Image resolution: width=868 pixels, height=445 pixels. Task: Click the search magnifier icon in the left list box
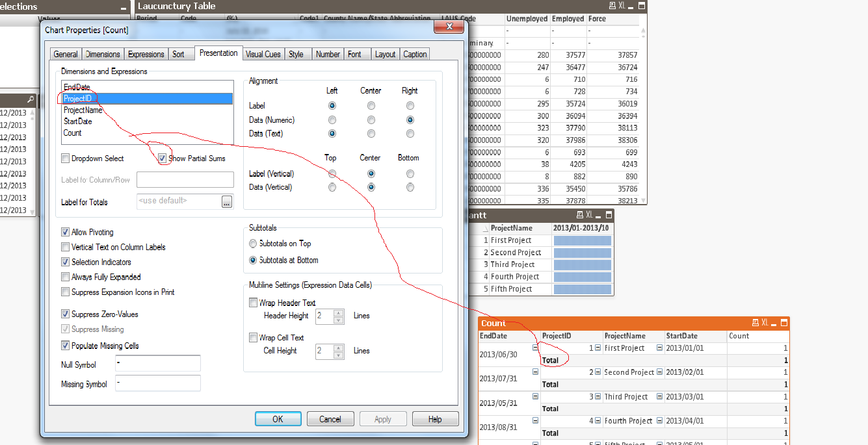tap(30, 100)
